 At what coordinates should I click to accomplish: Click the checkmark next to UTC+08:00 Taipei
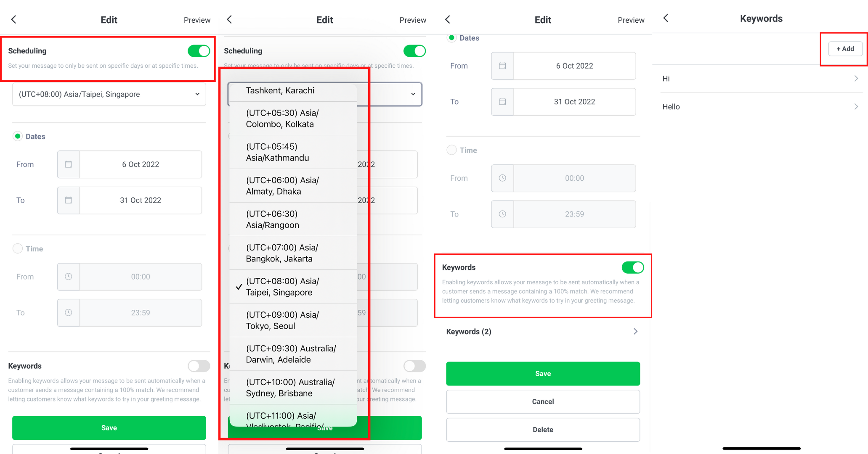point(238,287)
